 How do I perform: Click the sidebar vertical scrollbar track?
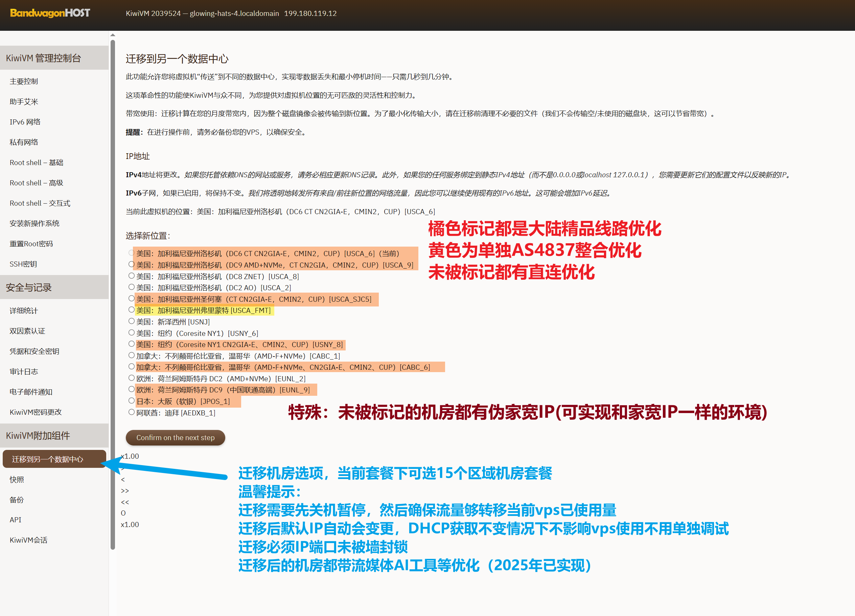113,294
